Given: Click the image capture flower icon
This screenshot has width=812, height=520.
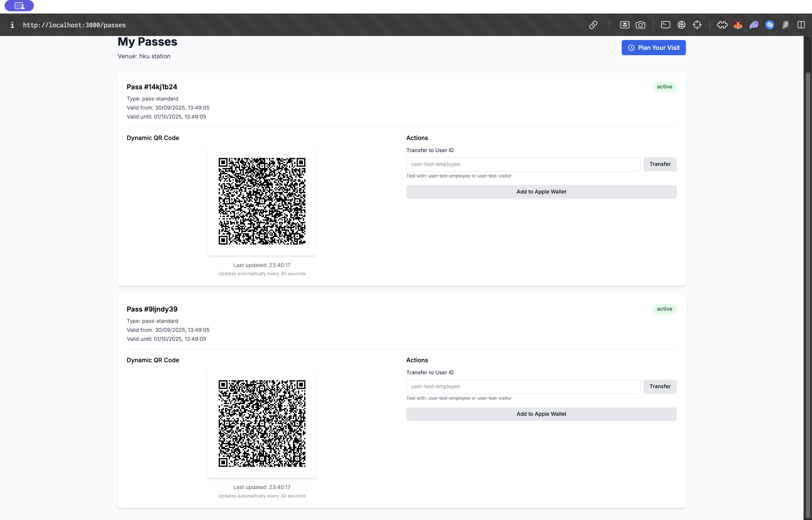Looking at the screenshot, I should tap(625, 25).
